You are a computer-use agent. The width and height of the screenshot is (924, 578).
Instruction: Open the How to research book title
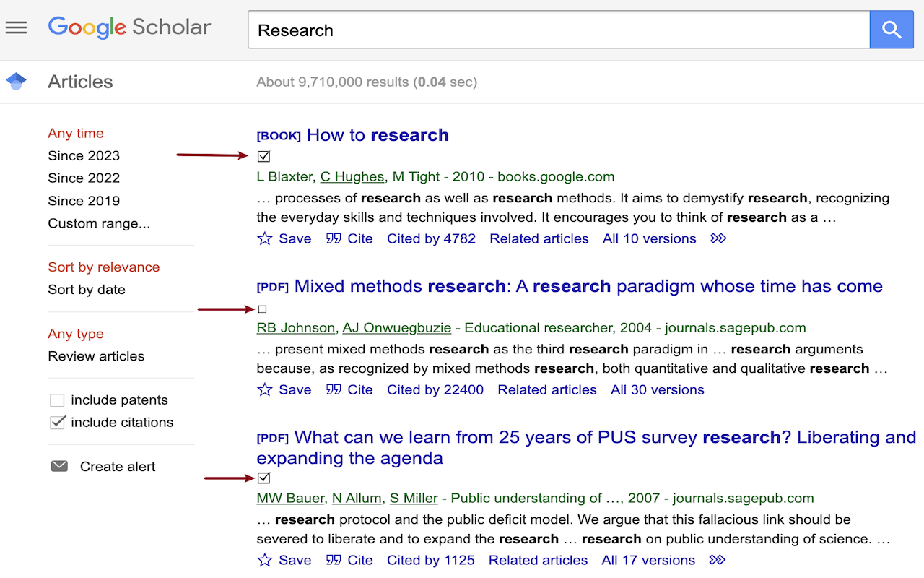pos(378,135)
